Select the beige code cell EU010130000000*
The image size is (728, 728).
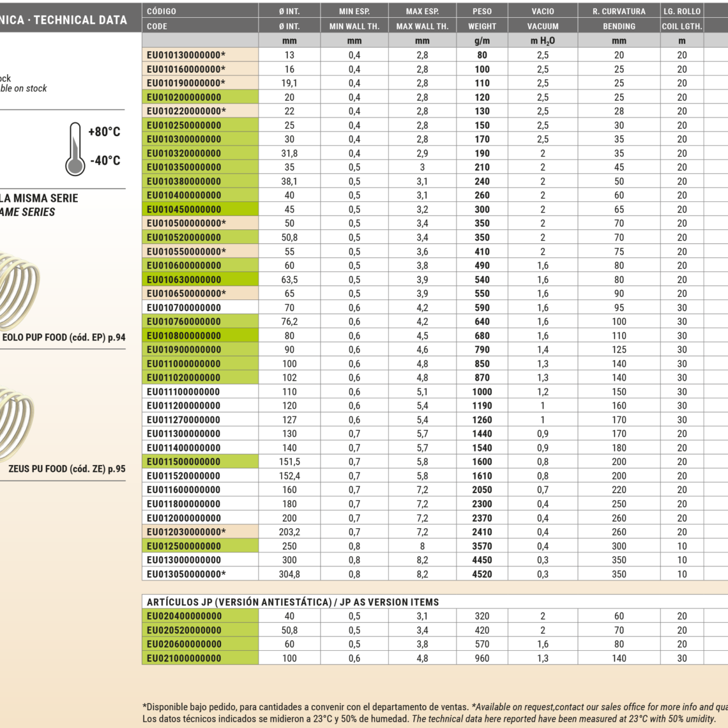pyautogui.click(x=186, y=55)
